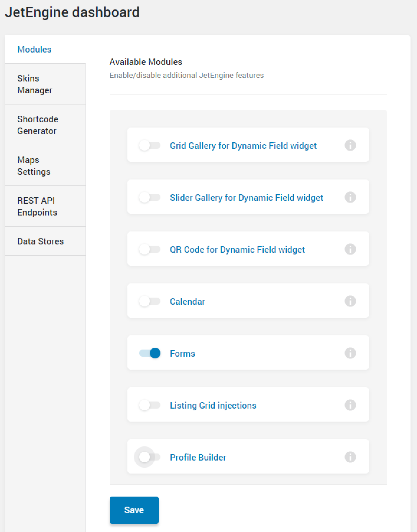Click QR Code for Dynamic Field label
Viewport: 417px width, 532px height.
(x=237, y=249)
